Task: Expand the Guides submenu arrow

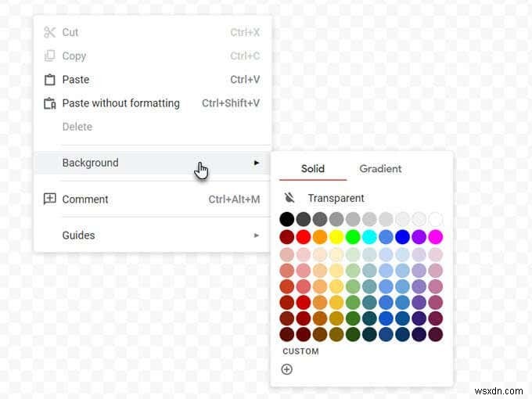Action: pos(257,235)
